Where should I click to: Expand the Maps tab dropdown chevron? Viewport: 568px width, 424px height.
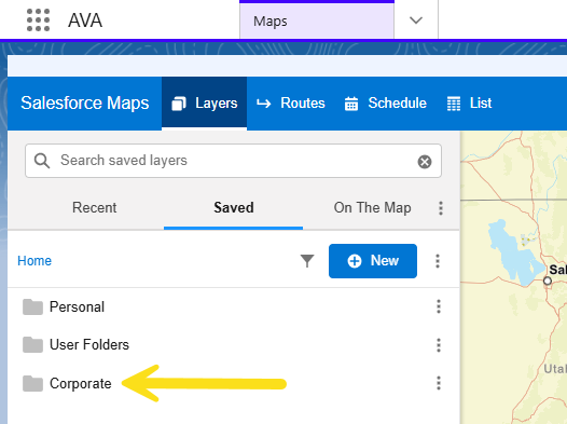click(x=416, y=21)
